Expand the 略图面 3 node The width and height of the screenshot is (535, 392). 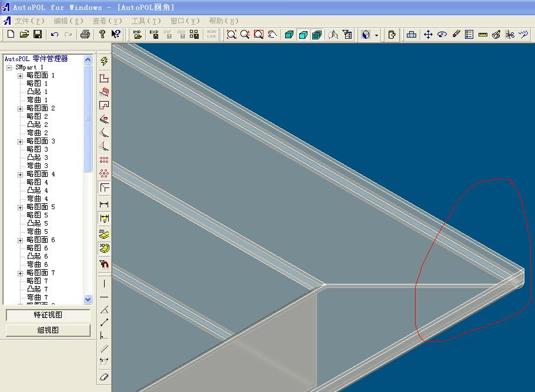tap(20, 142)
